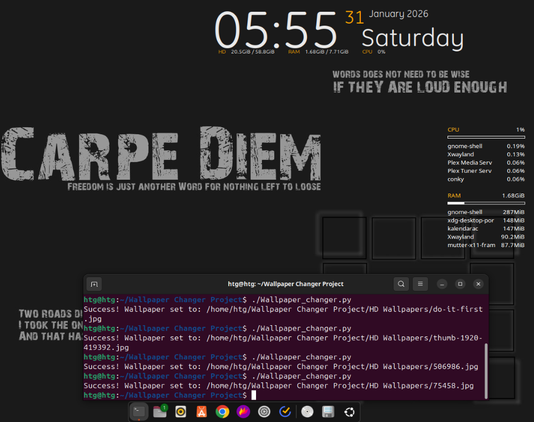Viewport: 534px width, 422px height.
Task: Open the terminal search button
Action: pyautogui.click(x=401, y=284)
